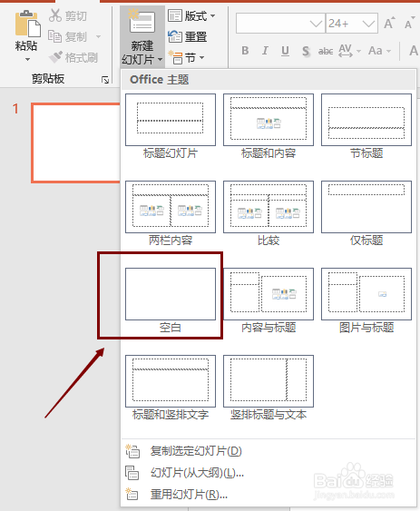This screenshot has width=420, height=511.
Task: Toggle strikethrough abc
Action: tap(326, 51)
